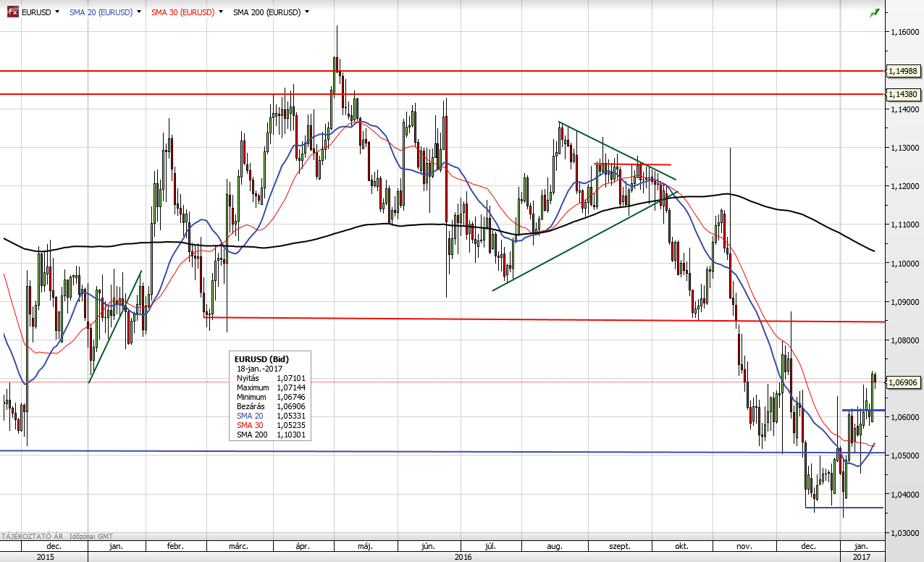Click the TÁJÉKOZTATÓ ÁR label
This screenshot has width=924, height=562.
pyautogui.click(x=33, y=536)
